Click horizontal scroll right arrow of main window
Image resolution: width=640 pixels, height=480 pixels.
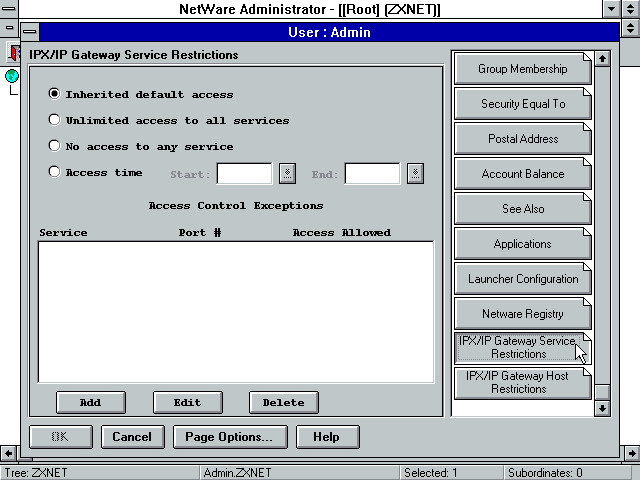tap(632, 453)
